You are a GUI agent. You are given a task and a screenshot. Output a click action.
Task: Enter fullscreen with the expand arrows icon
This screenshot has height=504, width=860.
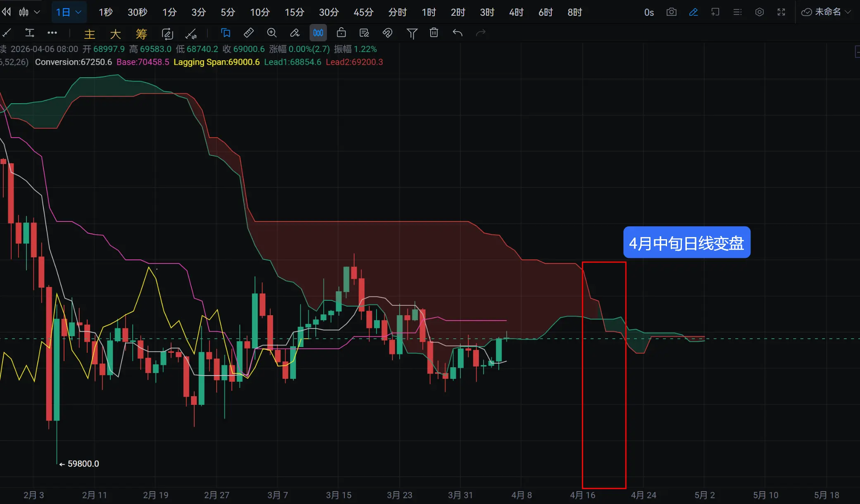781,12
